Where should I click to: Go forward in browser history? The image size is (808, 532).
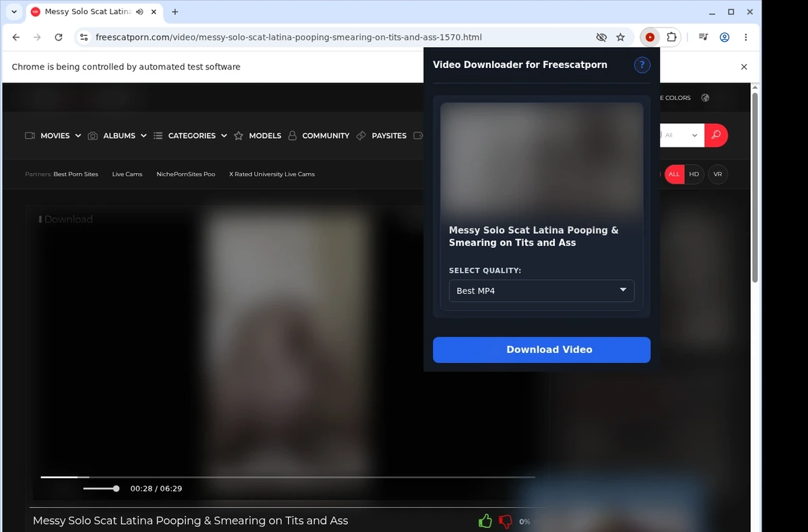click(x=37, y=38)
